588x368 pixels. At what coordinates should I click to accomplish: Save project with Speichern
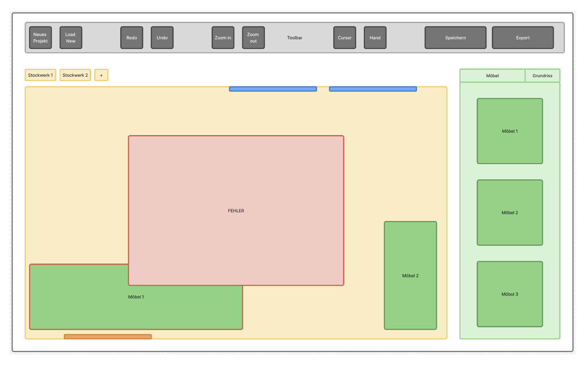tap(455, 37)
